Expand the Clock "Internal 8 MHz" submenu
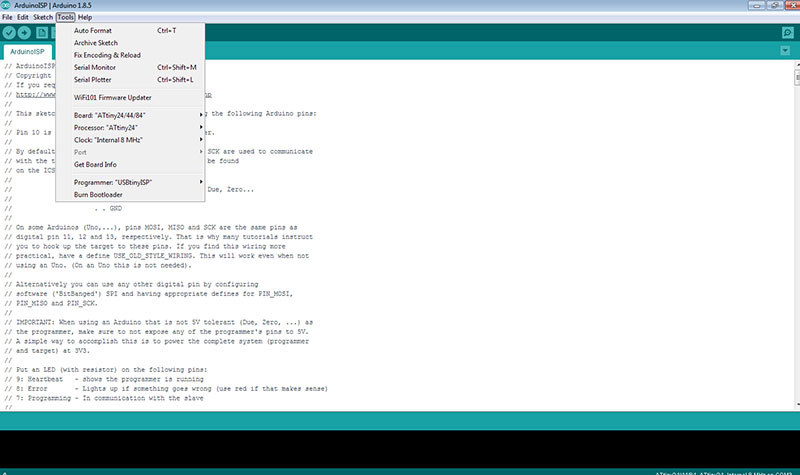Screen dimensions: 800x475 tap(130, 140)
